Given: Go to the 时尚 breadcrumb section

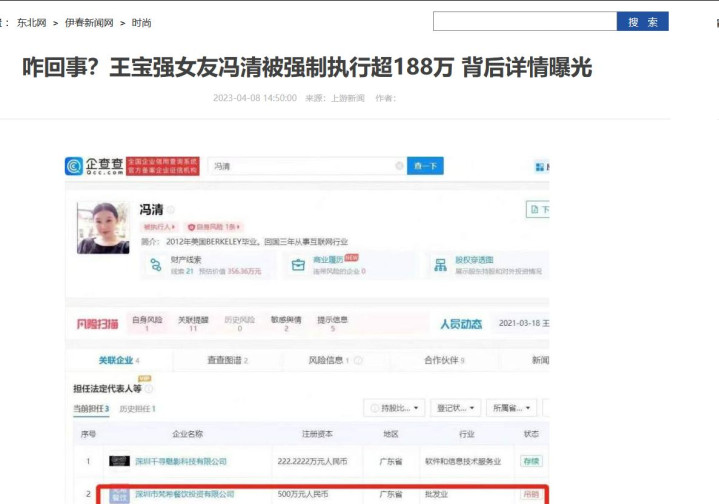Looking at the screenshot, I should coord(141,23).
